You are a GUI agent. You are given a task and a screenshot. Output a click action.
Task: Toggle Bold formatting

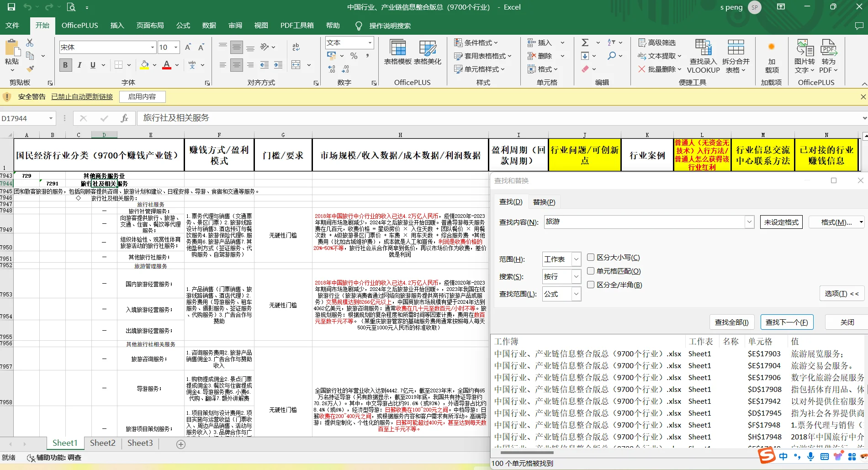(x=65, y=65)
